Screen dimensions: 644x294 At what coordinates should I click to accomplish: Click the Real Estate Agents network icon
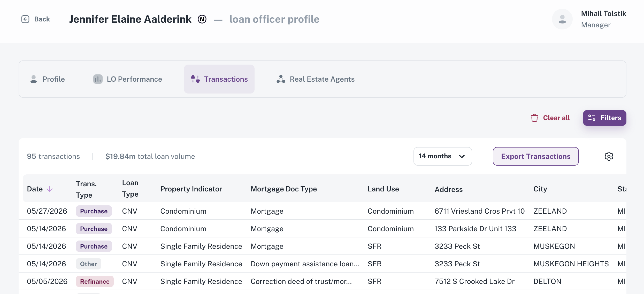click(281, 79)
